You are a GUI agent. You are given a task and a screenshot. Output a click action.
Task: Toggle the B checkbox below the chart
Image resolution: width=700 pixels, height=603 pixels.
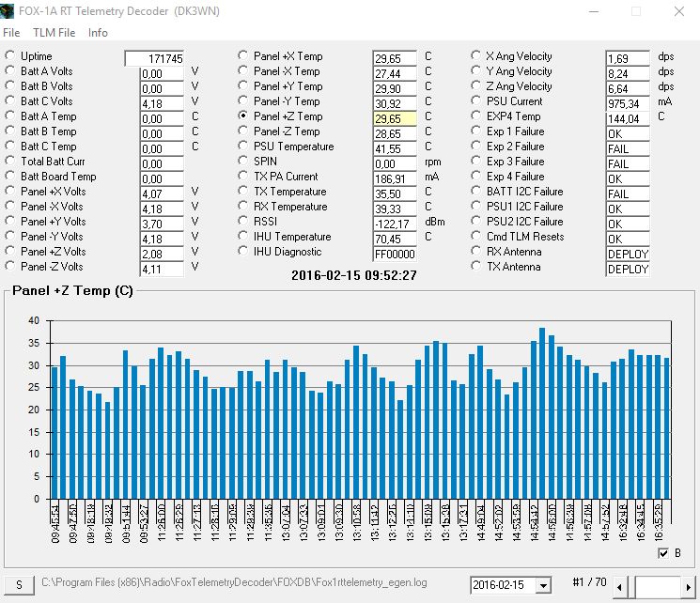(663, 553)
